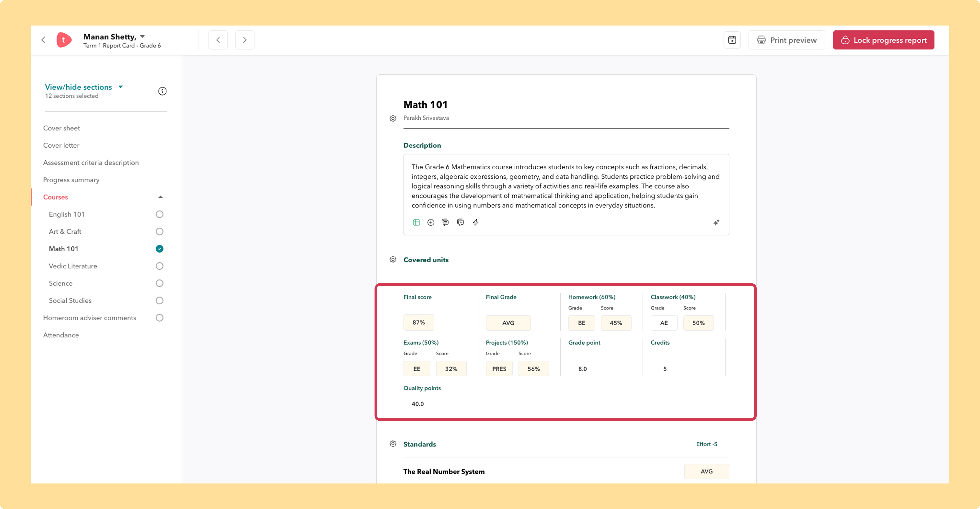Select the Social Studies radio circle

(x=159, y=301)
